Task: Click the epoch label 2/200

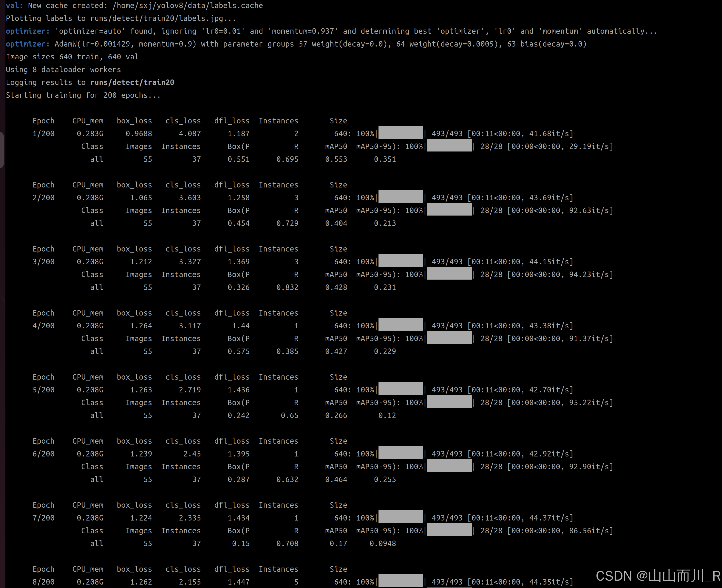Action: pos(43,198)
